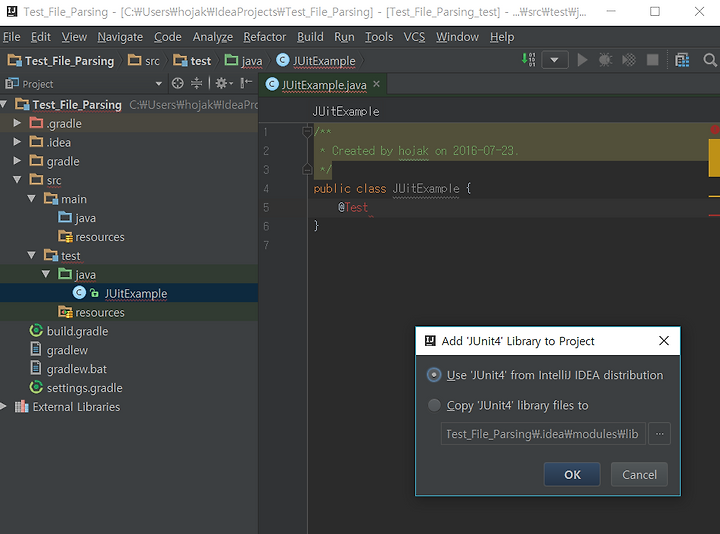The width and height of the screenshot is (720, 534).
Task: Collapse the main folder arrow
Action: (32, 199)
